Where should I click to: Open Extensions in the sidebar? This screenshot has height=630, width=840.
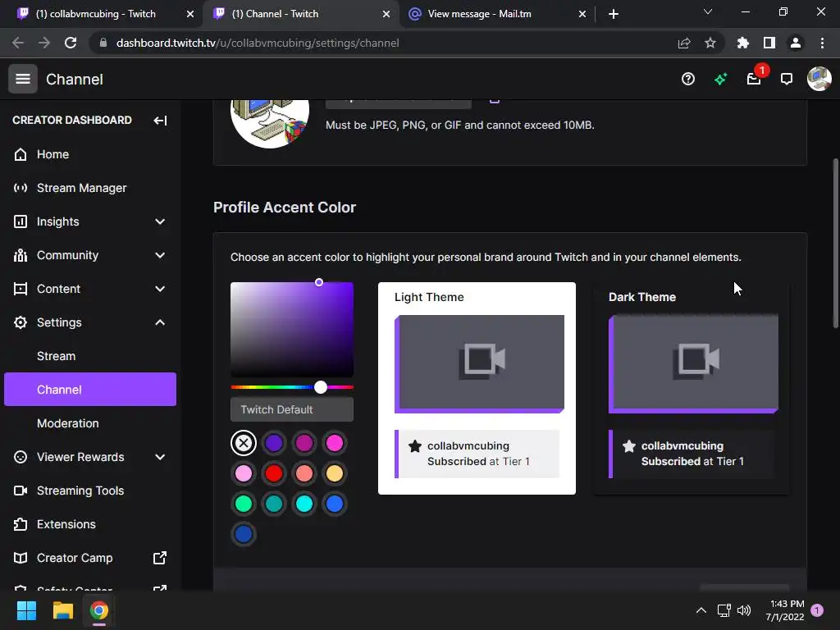[x=90, y=524]
